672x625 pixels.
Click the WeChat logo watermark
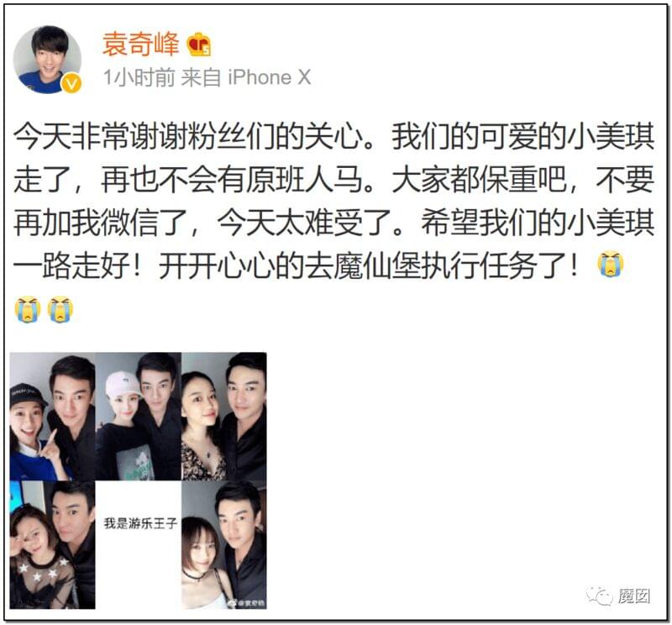pos(599,596)
